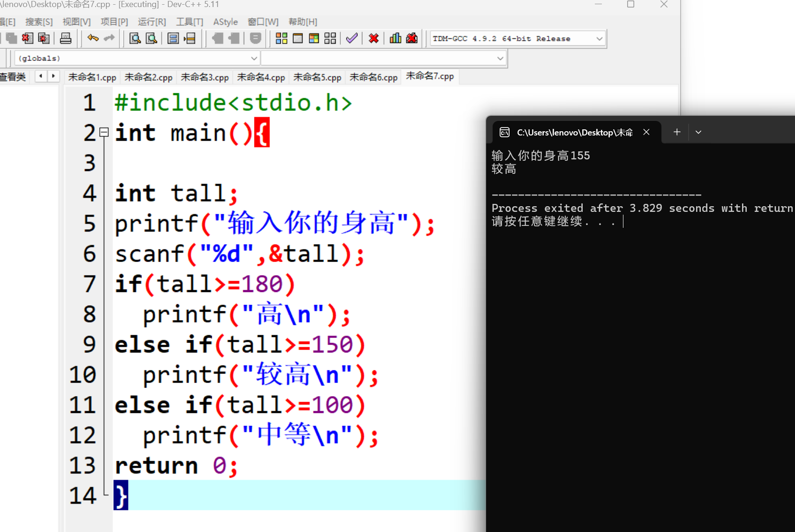Image resolution: width=795 pixels, height=532 pixels.
Task: Click the Profile Analysis bar chart icon
Action: [396, 38]
